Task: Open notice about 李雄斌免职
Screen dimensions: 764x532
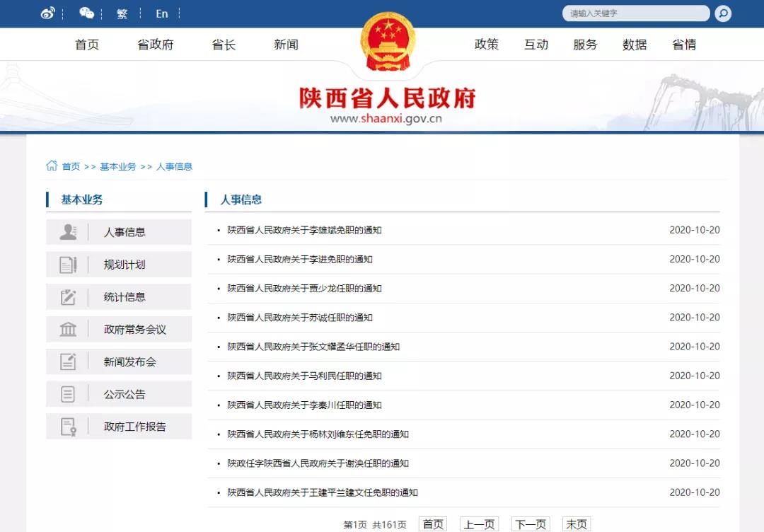Action: (x=304, y=230)
